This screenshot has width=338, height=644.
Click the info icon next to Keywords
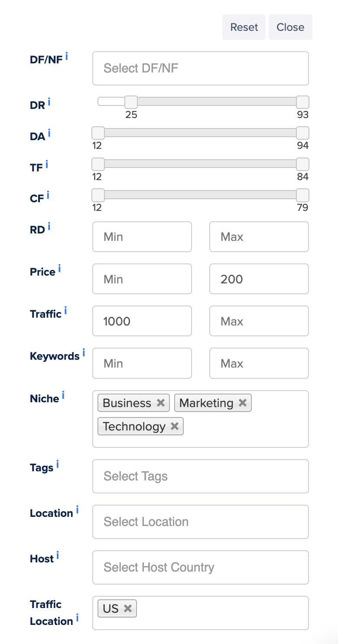[x=84, y=353]
